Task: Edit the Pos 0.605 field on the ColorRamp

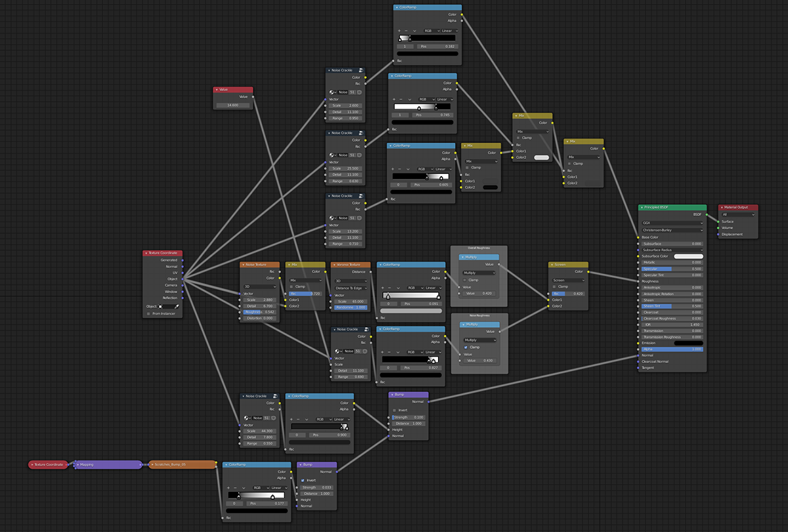Action: [431, 185]
